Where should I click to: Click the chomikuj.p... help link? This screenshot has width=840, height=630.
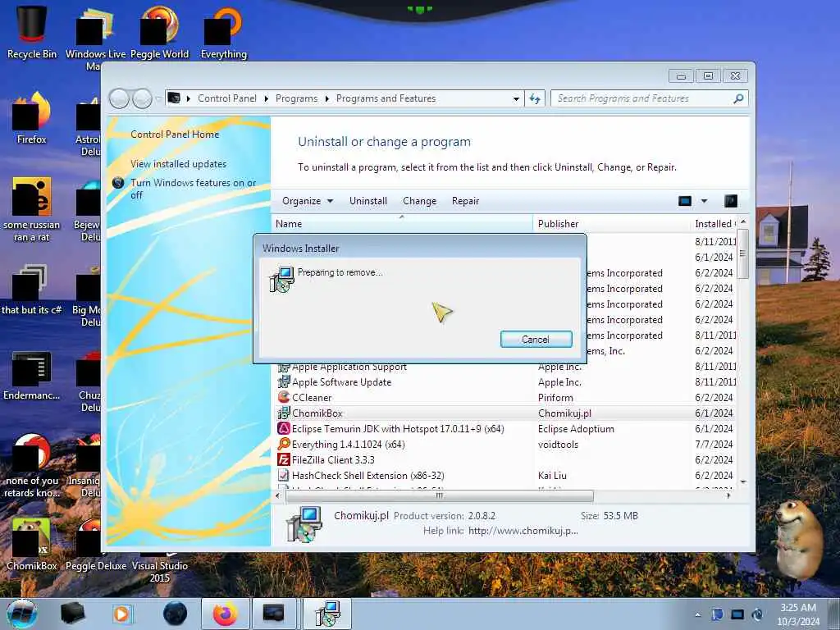click(x=523, y=531)
